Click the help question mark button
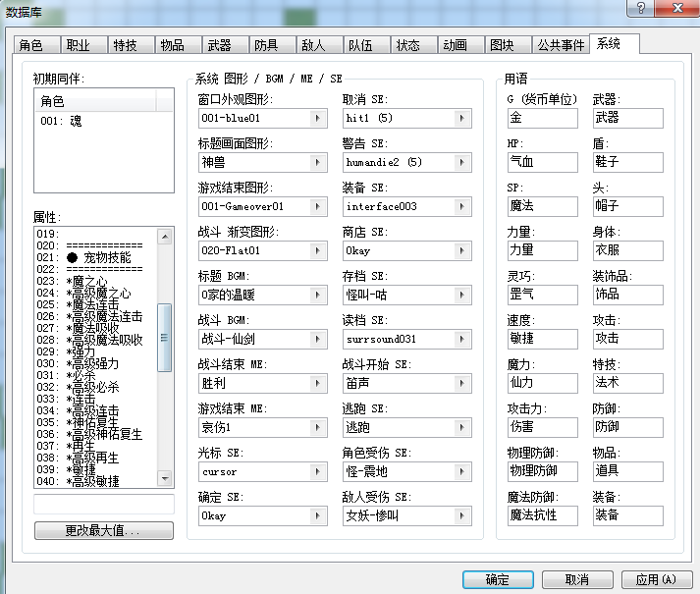This screenshot has height=594, width=700. pyautogui.click(x=640, y=8)
